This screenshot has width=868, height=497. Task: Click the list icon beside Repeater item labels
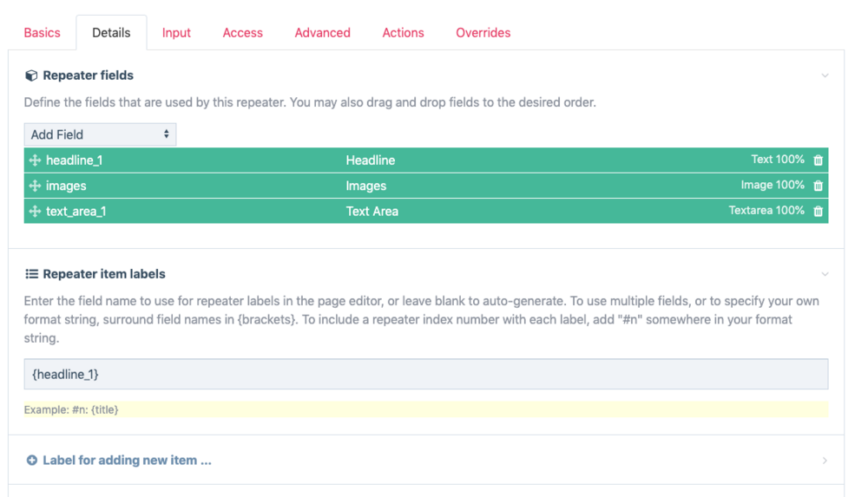click(31, 274)
